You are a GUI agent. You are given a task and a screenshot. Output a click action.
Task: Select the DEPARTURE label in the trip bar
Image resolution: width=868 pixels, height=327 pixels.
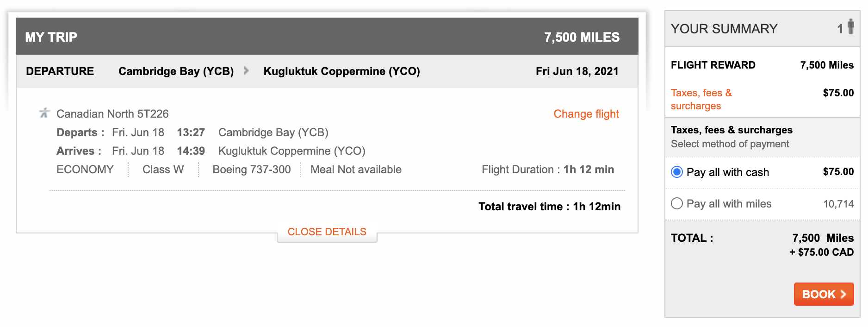pyautogui.click(x=60, y=71)
